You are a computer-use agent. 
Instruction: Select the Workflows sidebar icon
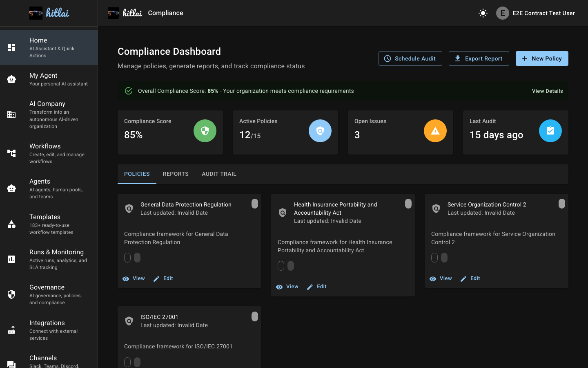coord(11,153)
